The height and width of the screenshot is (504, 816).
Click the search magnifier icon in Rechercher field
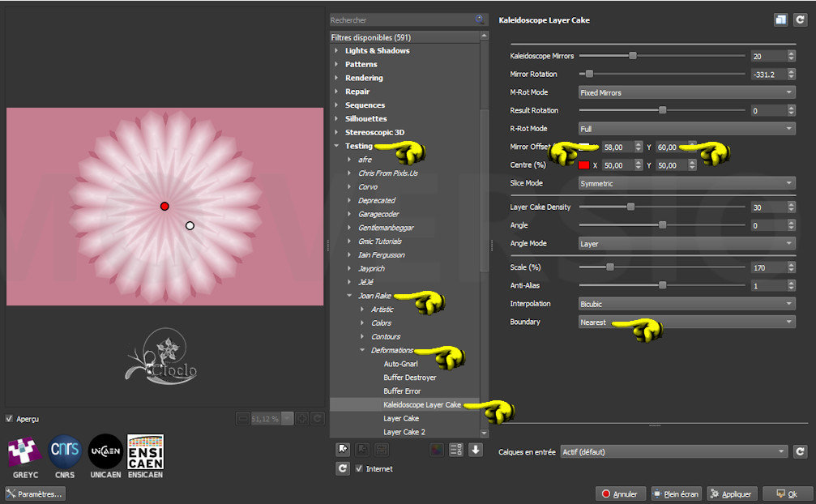tap(481, 19)
